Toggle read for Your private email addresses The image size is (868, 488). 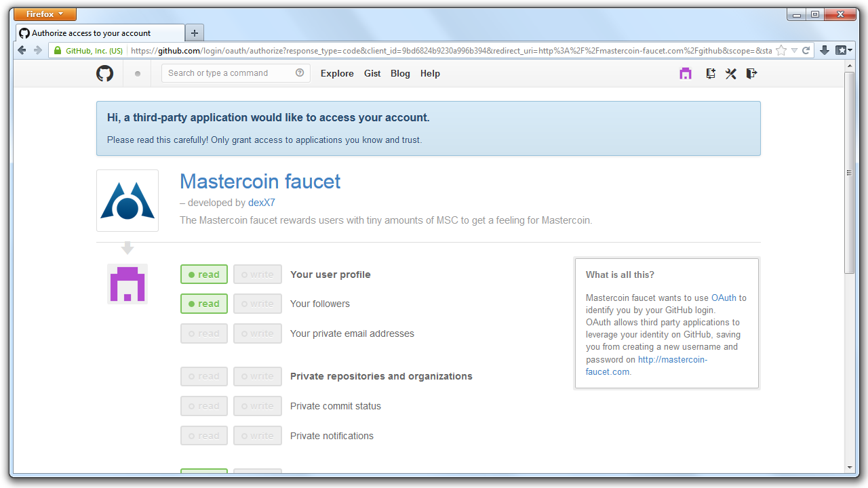click(x=204, y=333)
